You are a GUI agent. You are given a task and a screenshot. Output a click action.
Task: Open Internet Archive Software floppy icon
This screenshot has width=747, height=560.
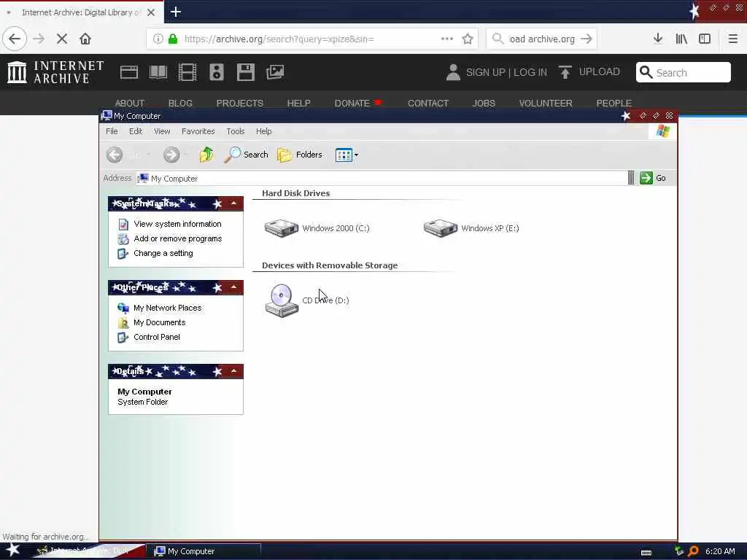[246, 72]
